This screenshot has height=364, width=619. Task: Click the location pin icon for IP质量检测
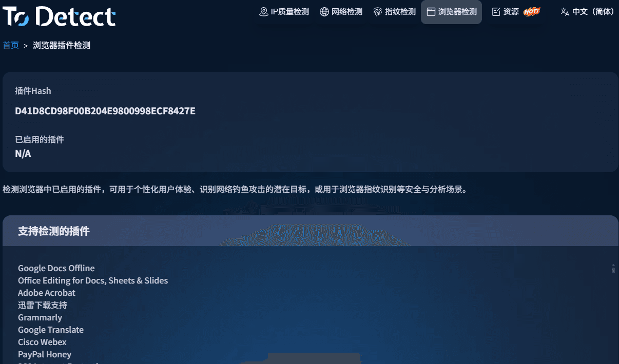(264, 12)
